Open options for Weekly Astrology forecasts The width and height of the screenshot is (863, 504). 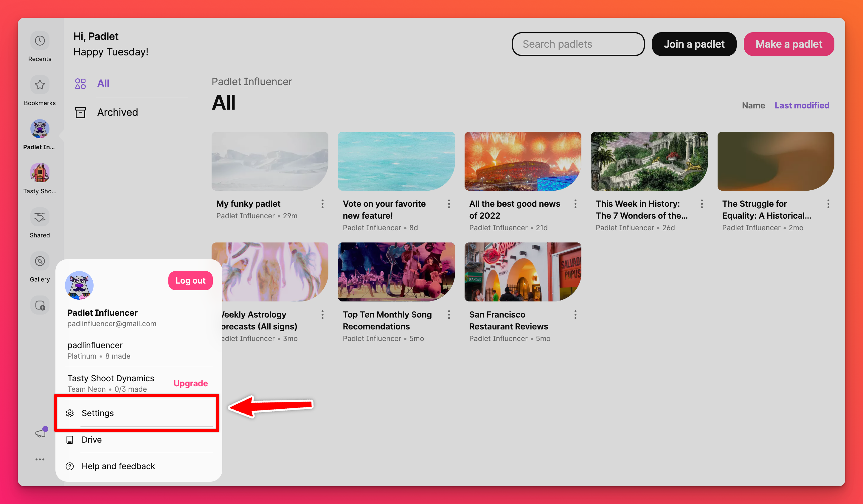click(322, 315)
